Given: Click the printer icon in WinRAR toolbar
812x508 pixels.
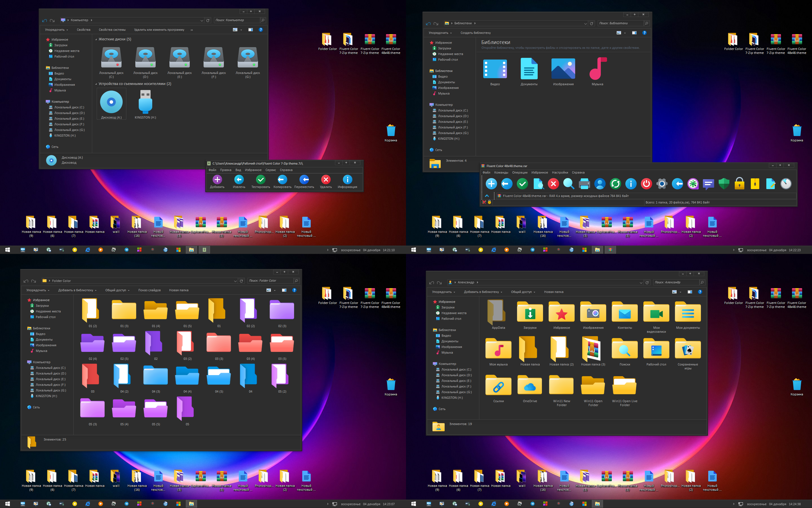Looking at the screenshot, I should [x=584, y=184].
